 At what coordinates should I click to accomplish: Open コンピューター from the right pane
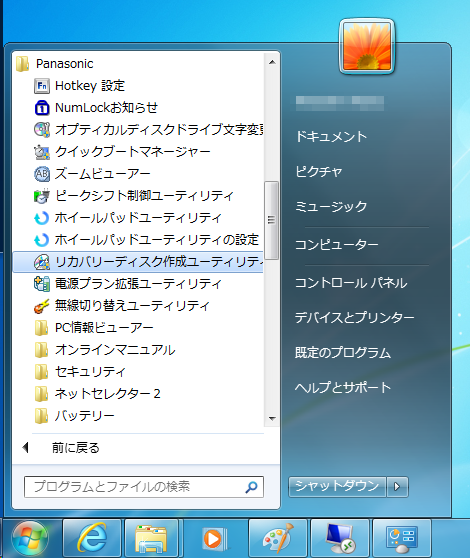tap(337, 245)
